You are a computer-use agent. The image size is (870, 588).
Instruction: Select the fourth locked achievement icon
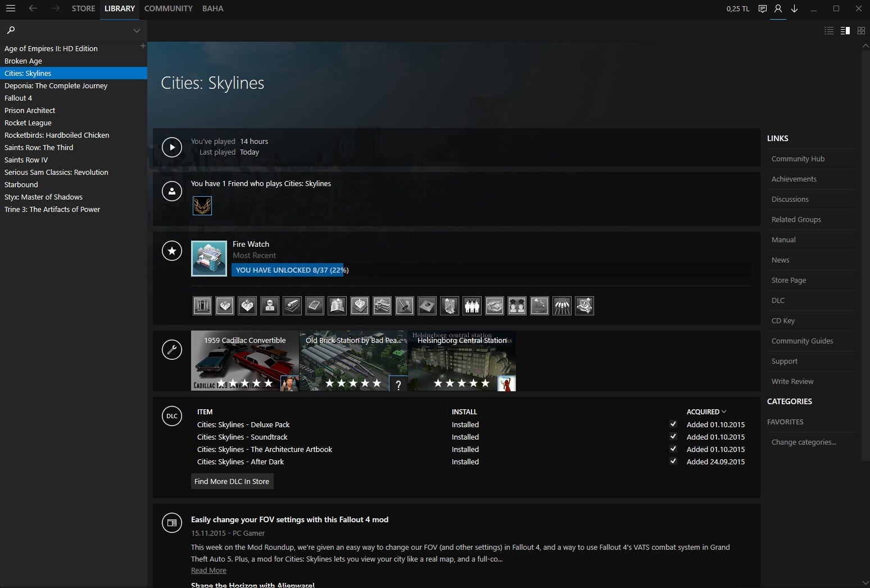click(x=270, y=306)
